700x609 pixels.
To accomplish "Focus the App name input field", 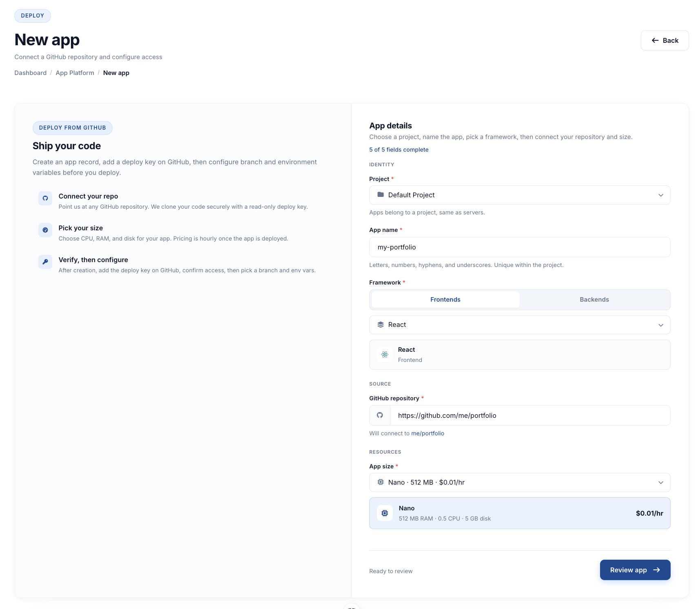I will pos(520,247).
